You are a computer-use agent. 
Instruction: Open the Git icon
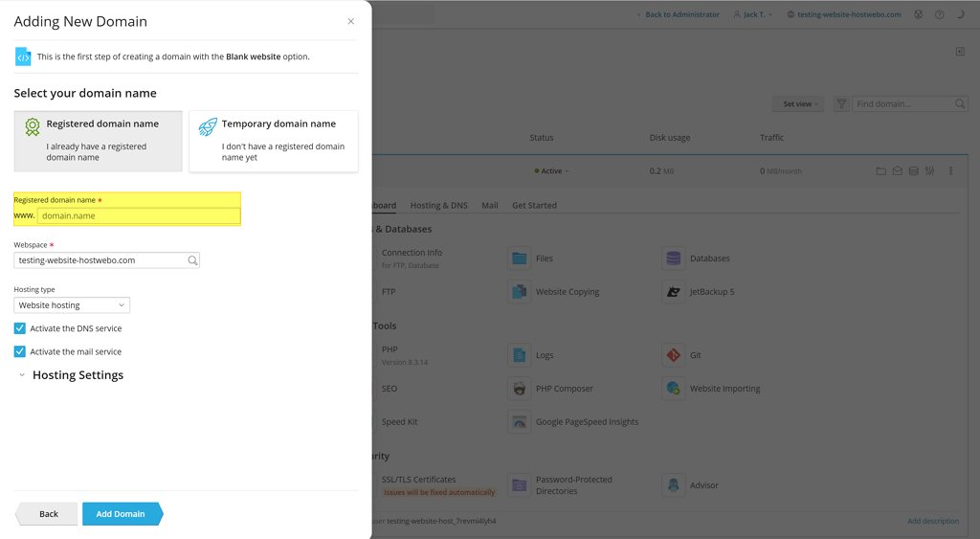pos(674,355)
